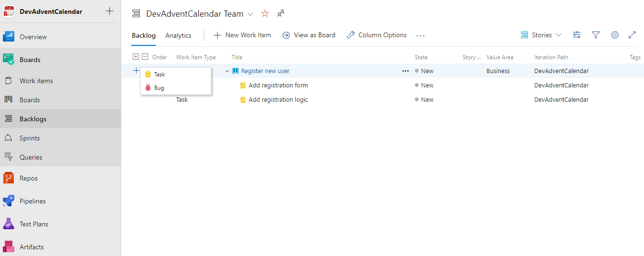The height and width of the screenshot is (256, 644).
Task: Open view options sliders icon
Action: pos(577,35)
